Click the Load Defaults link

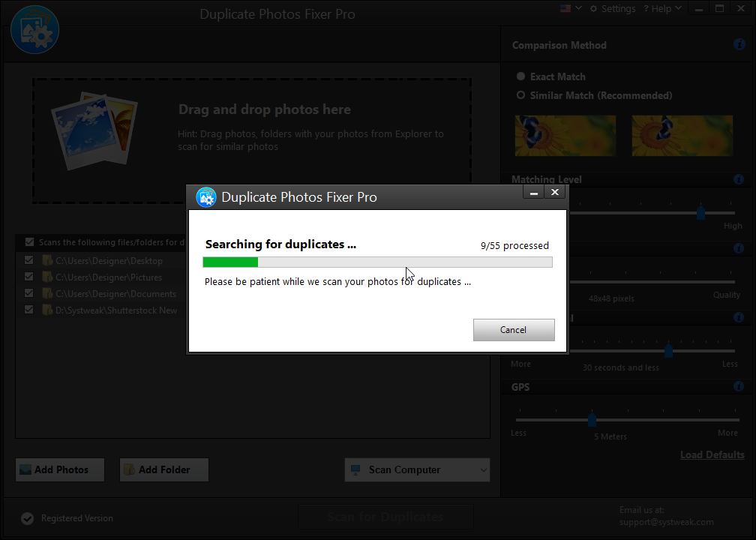[711, 454]
